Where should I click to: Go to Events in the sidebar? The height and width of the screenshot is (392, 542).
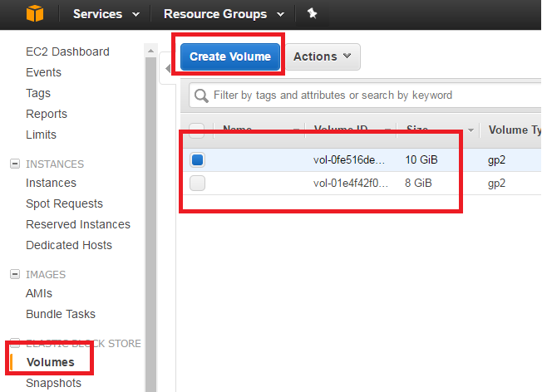coord(43,72)
